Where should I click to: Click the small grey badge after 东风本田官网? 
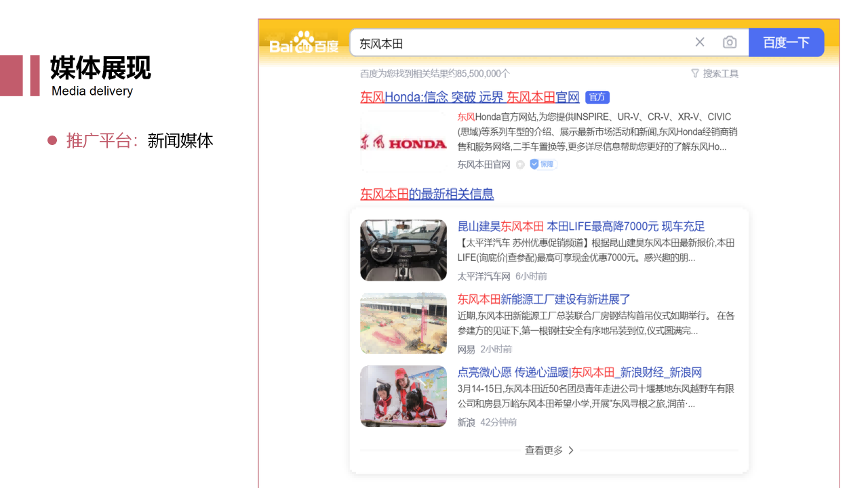(x=520, y=164)
